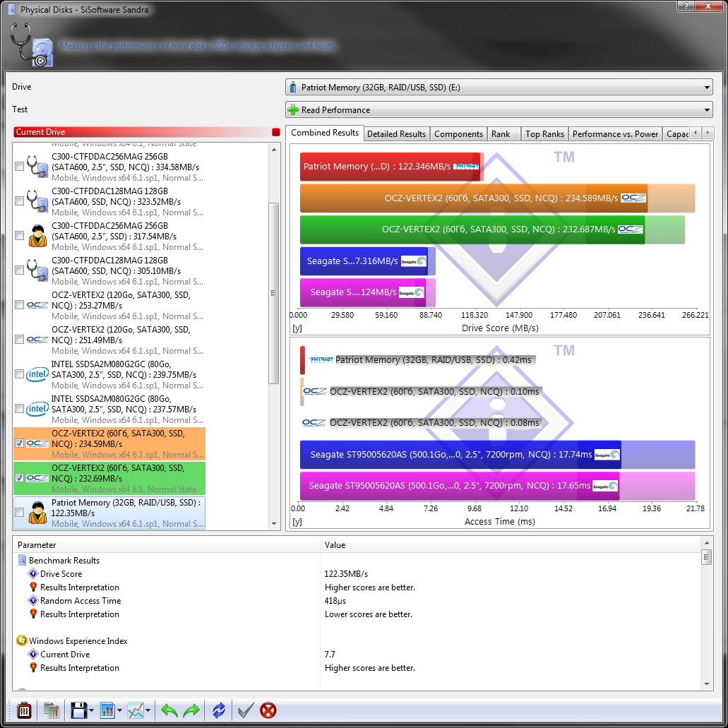Image resolution: width=728 pixels, height=728 pixels.
Task: Click the parameter panel scroll-down arrow
Action: pyautogui.click(x=707, y=684)
